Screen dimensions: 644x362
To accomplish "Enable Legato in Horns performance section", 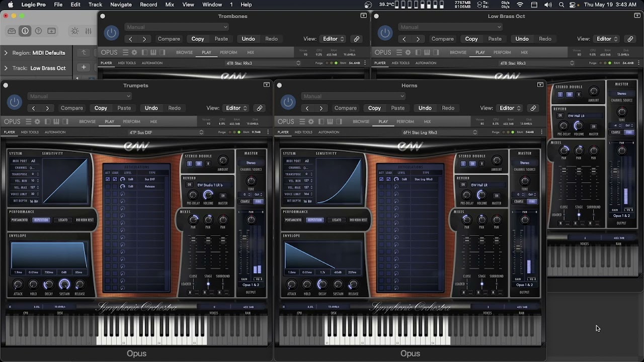I will [x=337, y=220].
